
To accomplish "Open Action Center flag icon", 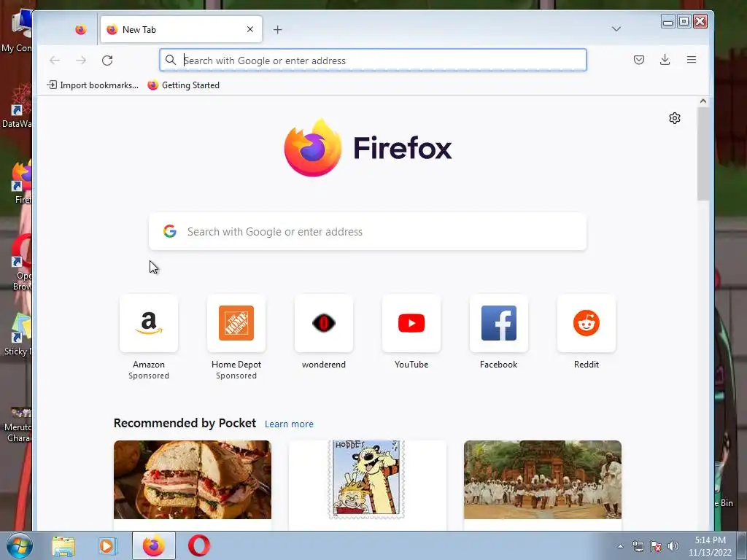I will (x=656, y=546).
